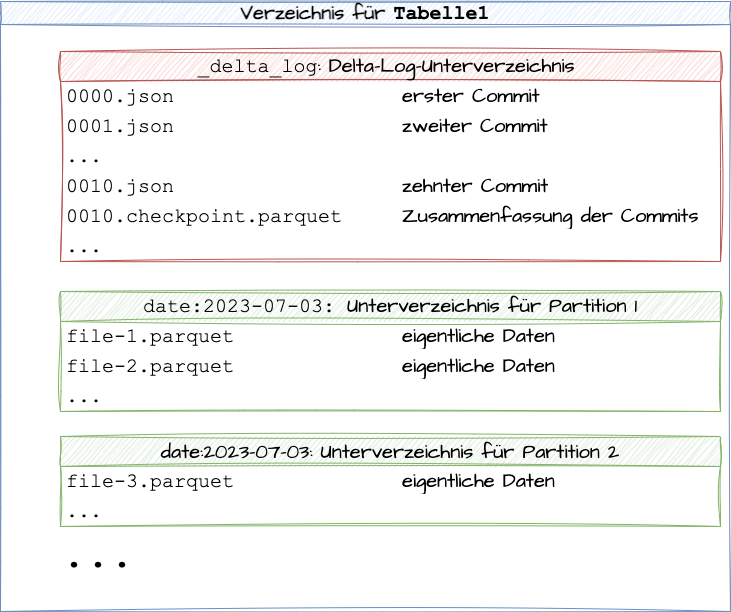
Task: Select the Partition 2 subdirectory header
Action: [x=390, y=452]
